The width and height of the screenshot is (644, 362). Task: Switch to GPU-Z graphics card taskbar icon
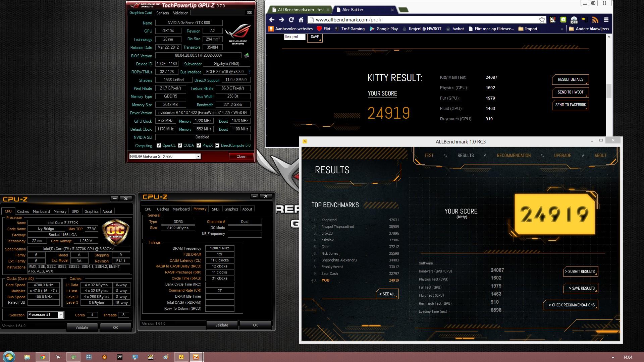point(73,357)
